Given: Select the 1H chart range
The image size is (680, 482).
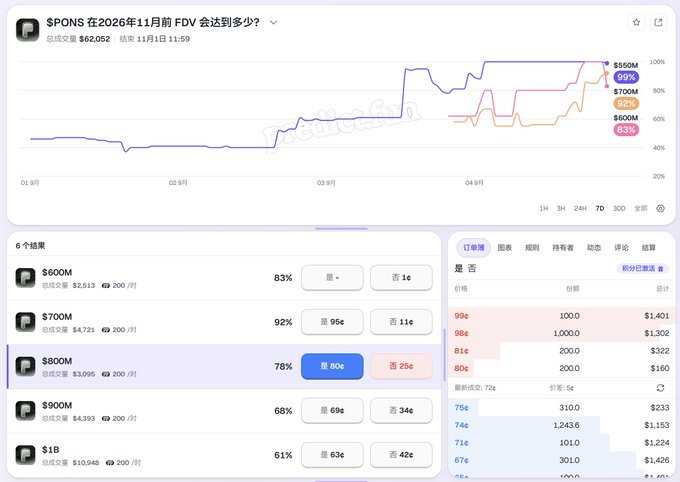Looking at the screenshot, I should pos(543,208).
